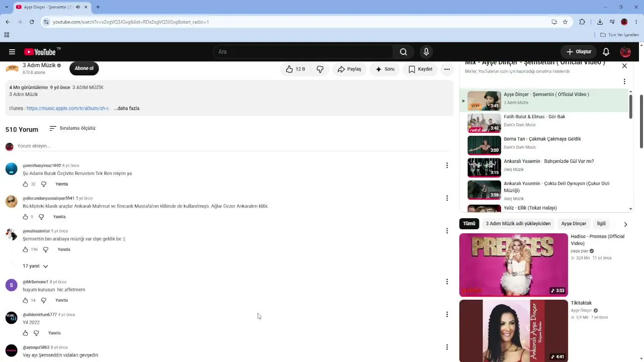This screenshot has width=644, height=362.
Task: Open the notifications bell
Action: click(606, 52)
